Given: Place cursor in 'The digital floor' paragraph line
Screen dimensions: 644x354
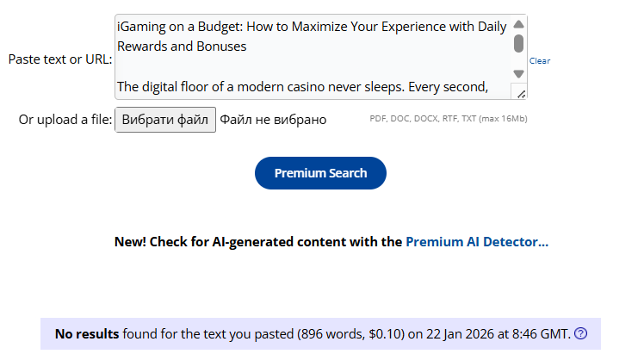Looking at the screenshot, I should click(x=302, y=86).
